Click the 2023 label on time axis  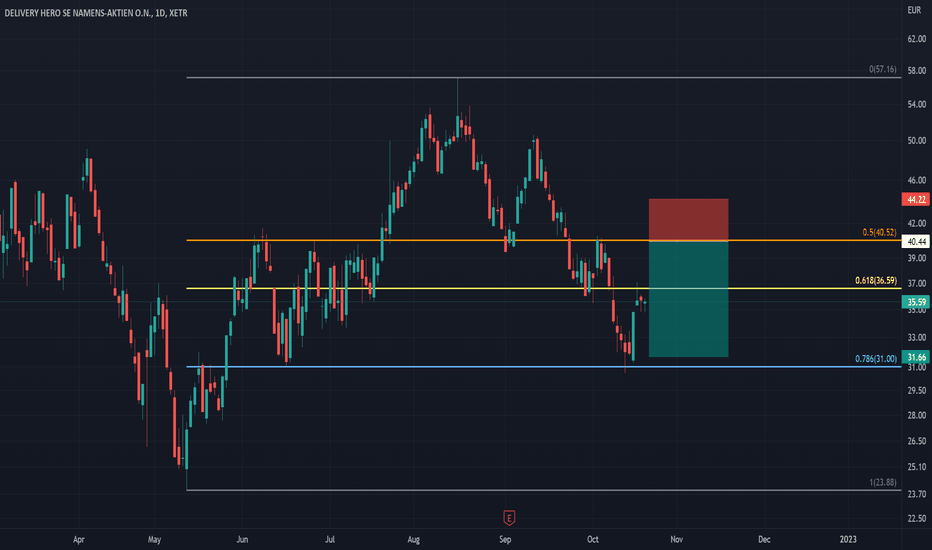[848, 539]
